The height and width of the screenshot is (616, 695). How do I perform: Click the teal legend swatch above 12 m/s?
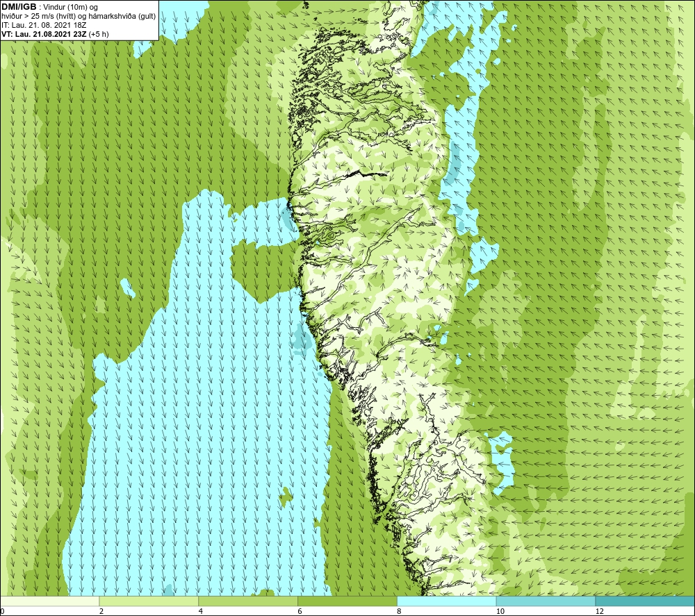[645, 601]
